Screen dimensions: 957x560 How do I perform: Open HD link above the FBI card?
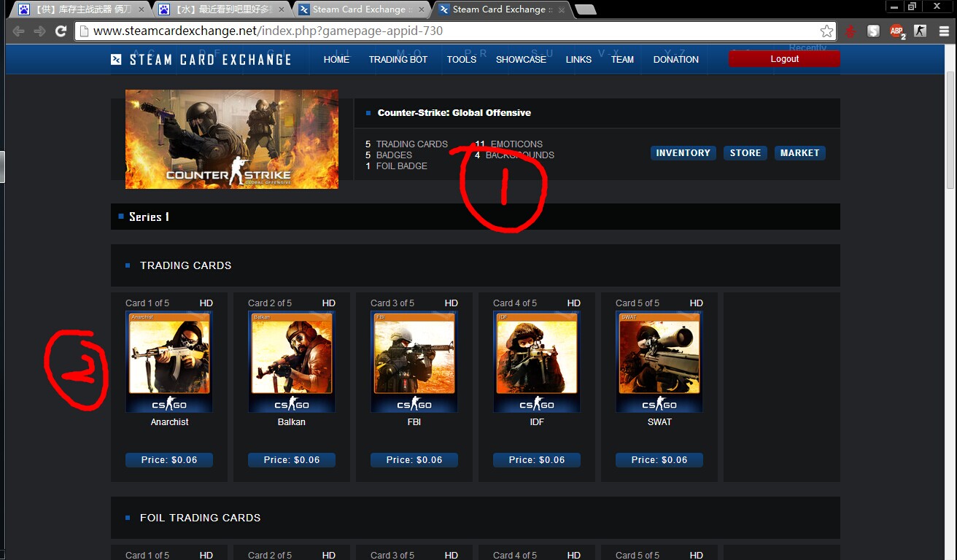click(x=452, y=303)
